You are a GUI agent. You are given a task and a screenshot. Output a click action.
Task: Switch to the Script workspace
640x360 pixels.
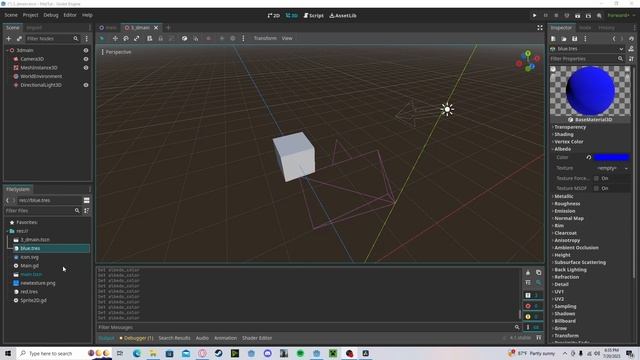pyautogui.click(x=313, y=16)
